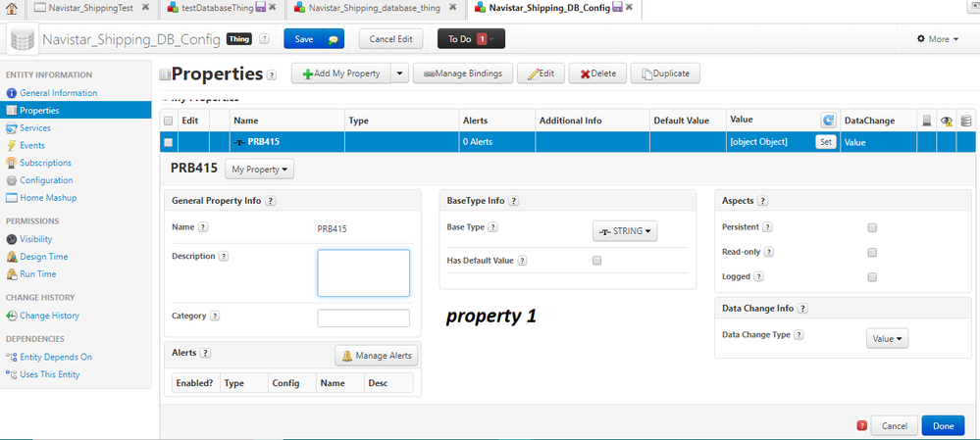980x440 pixels.
Task: Switch to Navistar_Shipping_database_thing tab
Action: [x=374, y=8]
